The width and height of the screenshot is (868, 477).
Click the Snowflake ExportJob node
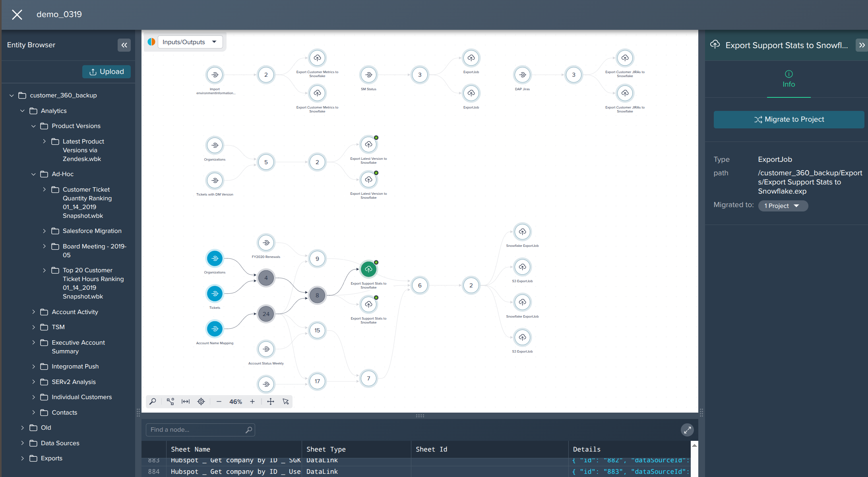[x=522, y=232]
